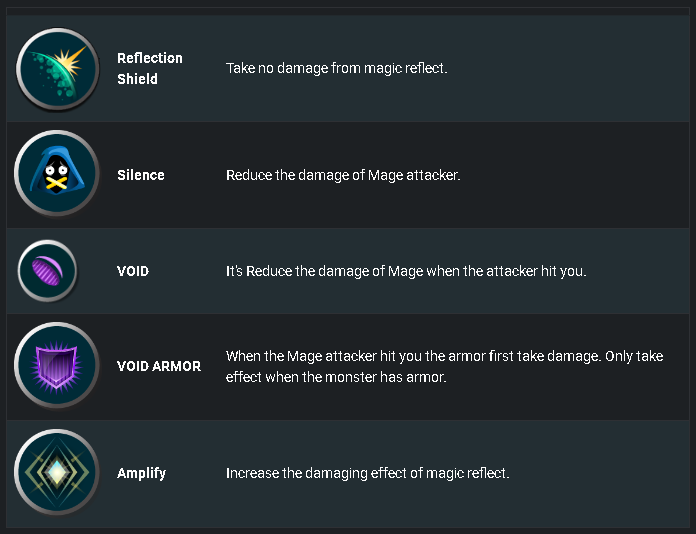Click the Silence ability name
The image size is (696, 534).
[141, 175]
